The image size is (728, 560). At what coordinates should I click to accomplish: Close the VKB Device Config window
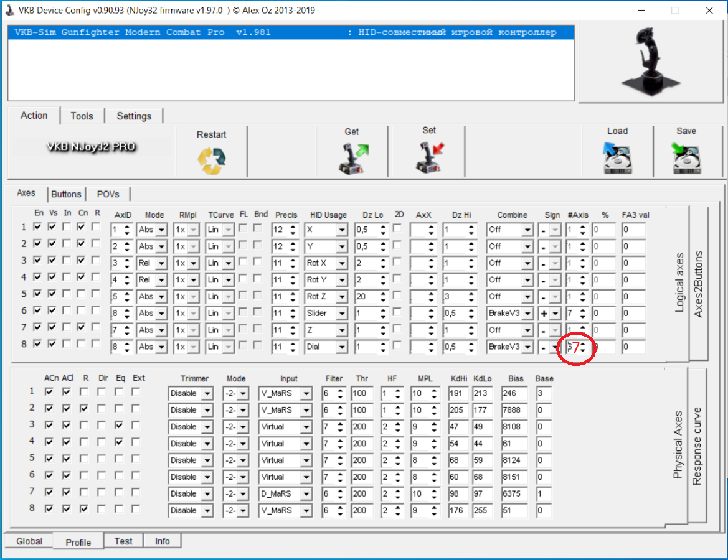(x=709, y=10)
